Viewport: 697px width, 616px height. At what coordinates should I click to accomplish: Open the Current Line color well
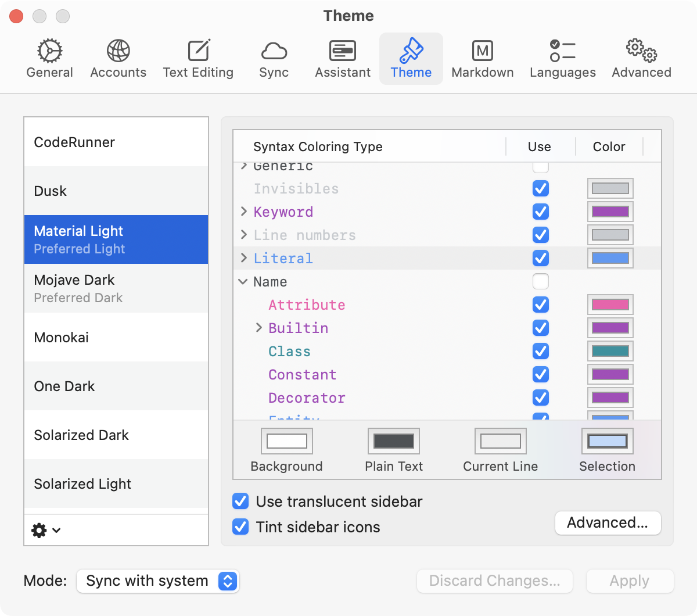pyautogui.click(x=501, y=441)
